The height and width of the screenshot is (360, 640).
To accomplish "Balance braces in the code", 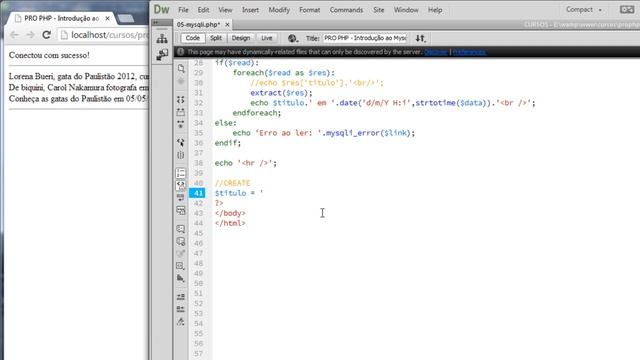I will (x=181, y=155).
